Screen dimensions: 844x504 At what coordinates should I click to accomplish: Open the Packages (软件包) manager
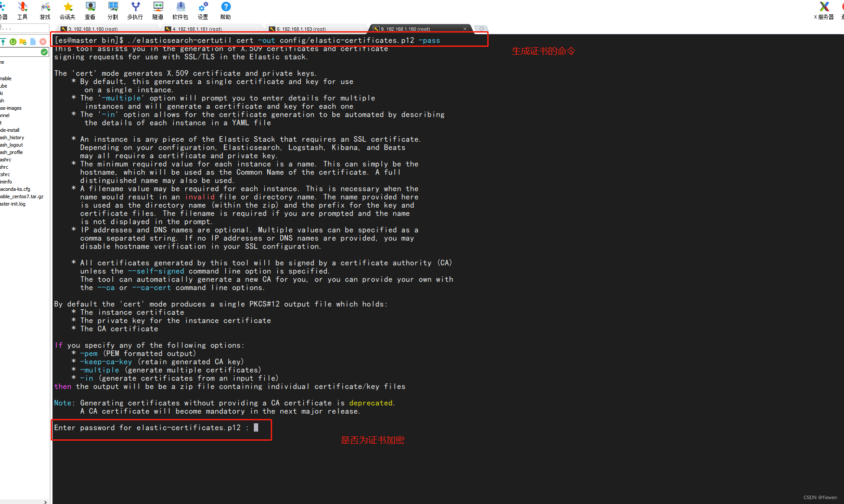pyautogui.click(x=180, y=11)
